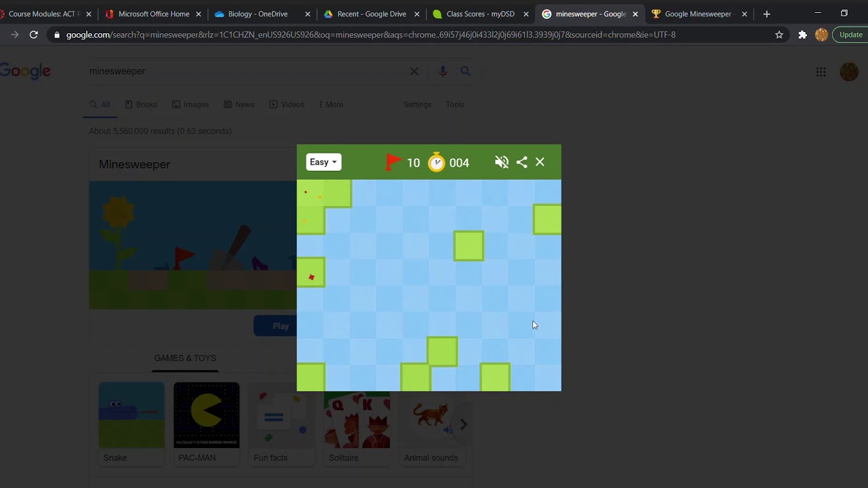Click the red flag counter icon
The height and width of the screenshot is (488, 868).
point(393,162)
